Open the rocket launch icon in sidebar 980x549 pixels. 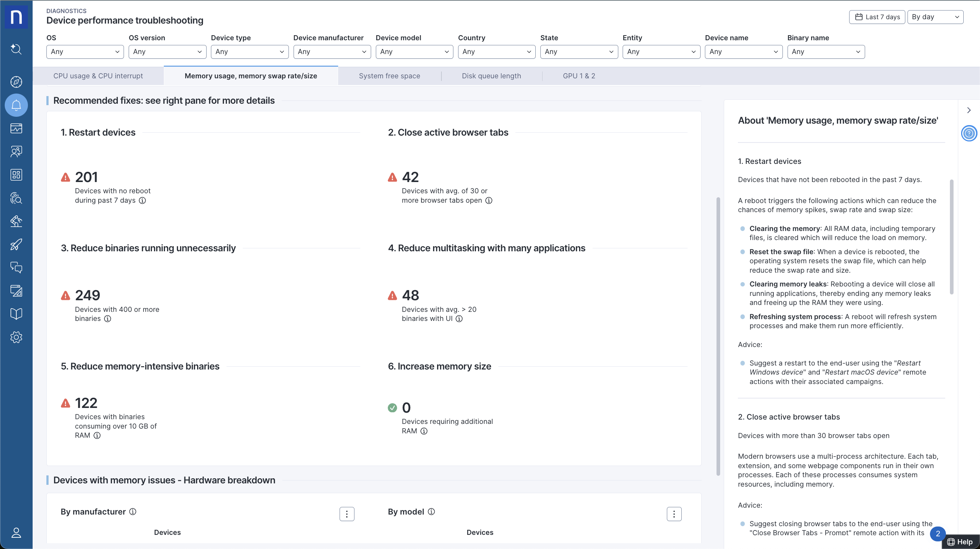tap(16, 244)
